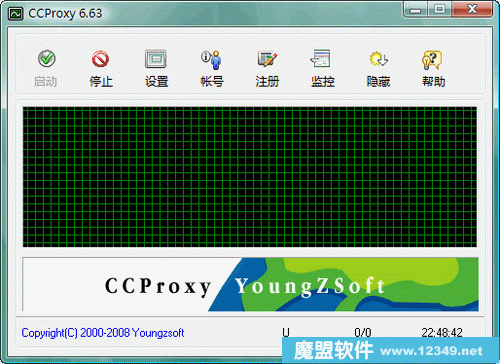The height and width of the screenshot is (364, 500).
Task: Stop the proxy with the red 停止 icon
Action: tap(101, 59)
